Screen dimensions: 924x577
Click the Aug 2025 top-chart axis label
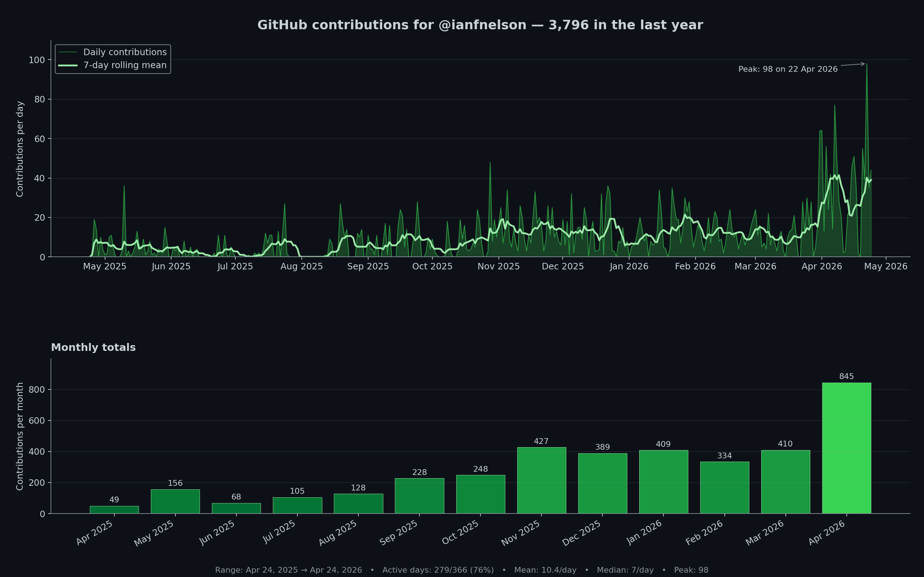pyautogui.click(x=301, y=267)
